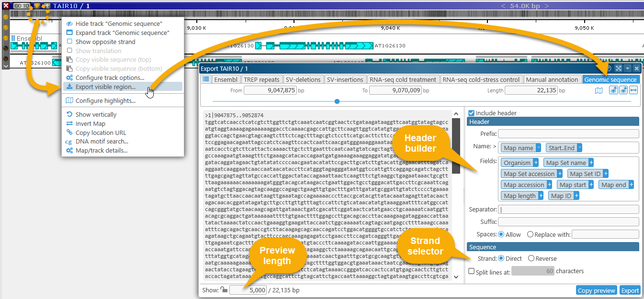This screenshot has width=644, height=299.
Task: Click the horizontal double-arrow range icon
Action: point(633,90)
